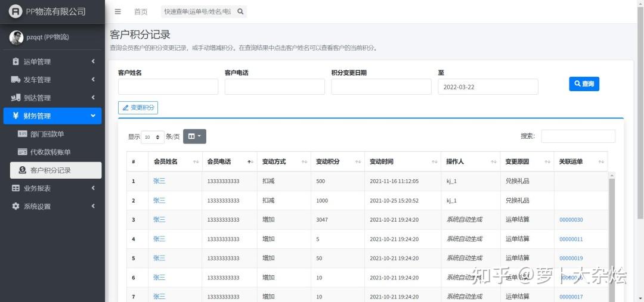Expand the 运单管理 menu chevron
The height and width of the screenshot is (302, 644).
click(93, 61)
